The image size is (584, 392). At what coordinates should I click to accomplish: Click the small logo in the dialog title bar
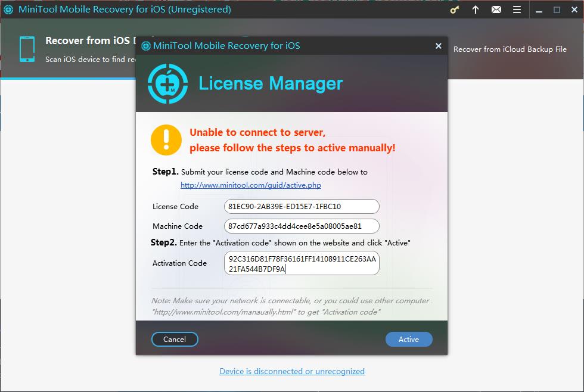(146, 46)
